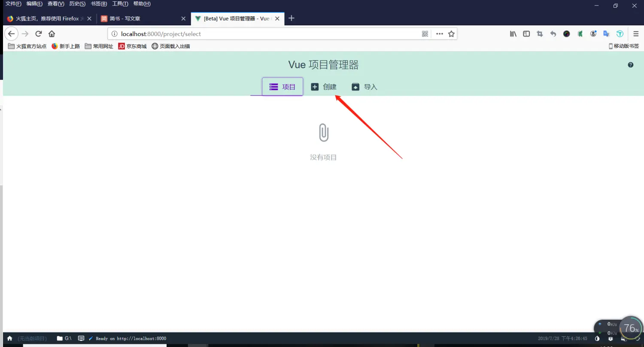Click the QR code icon in address bar
644x347 pixels.
pyautogui.click(x=425, y=34)
